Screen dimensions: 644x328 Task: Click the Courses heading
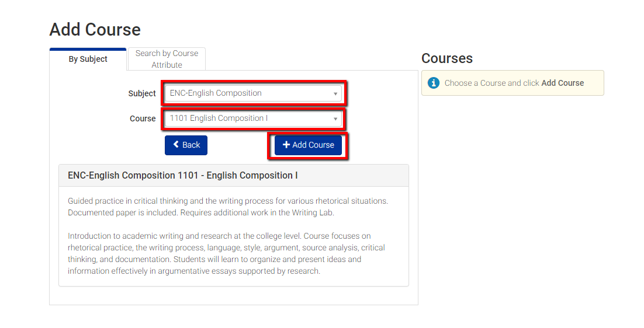coord(447,58)
